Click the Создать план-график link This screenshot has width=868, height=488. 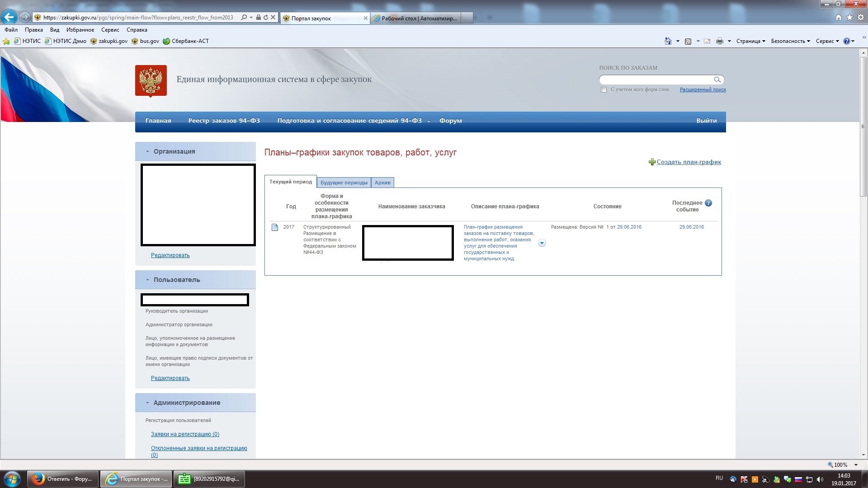[x=689, y=162]
